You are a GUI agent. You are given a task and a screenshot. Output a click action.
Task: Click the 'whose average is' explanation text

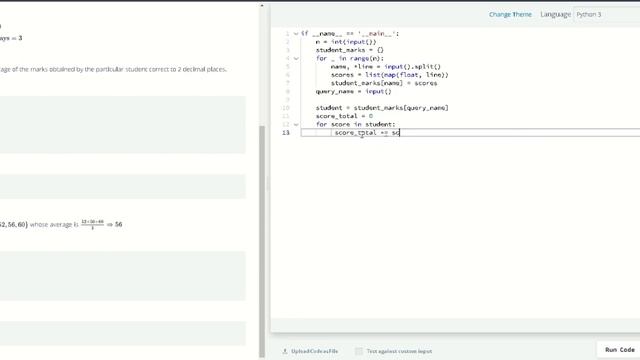click(53, 224)
